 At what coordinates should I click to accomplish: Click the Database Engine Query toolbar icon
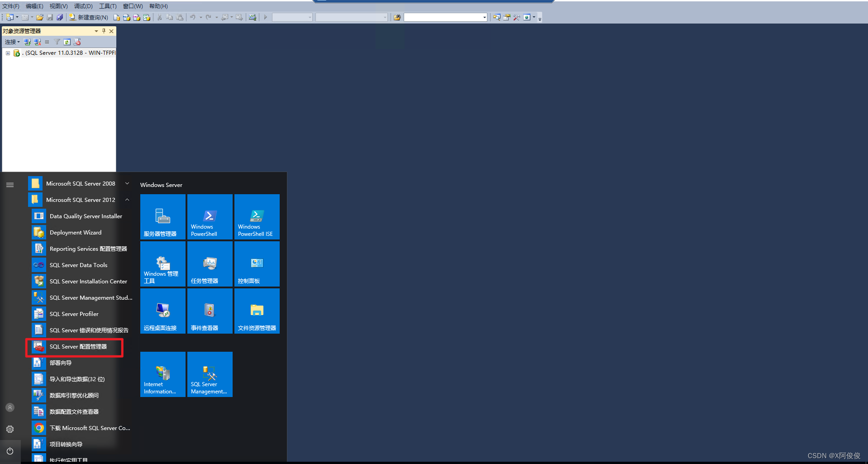tap(117, 17)
